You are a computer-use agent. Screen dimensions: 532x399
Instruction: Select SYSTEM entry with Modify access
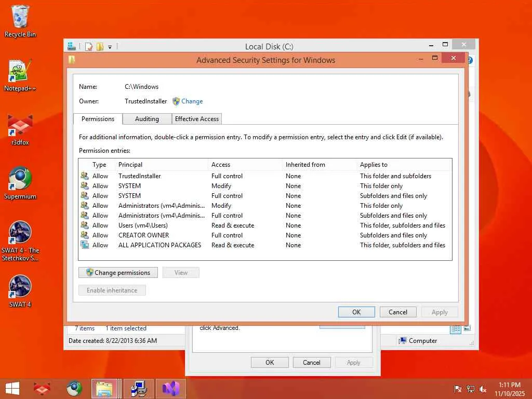(265, 185)
